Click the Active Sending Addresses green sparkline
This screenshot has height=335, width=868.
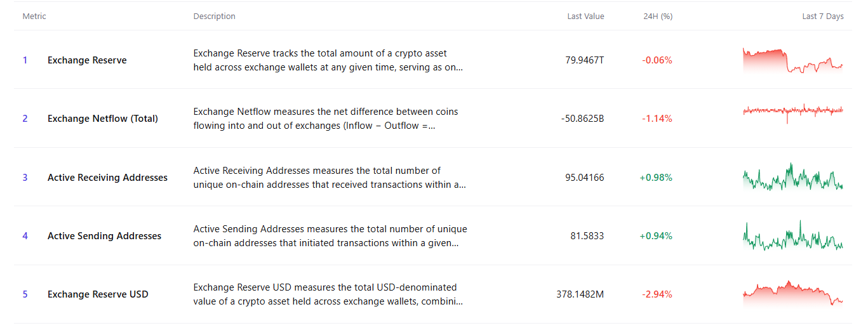[793, 235]
